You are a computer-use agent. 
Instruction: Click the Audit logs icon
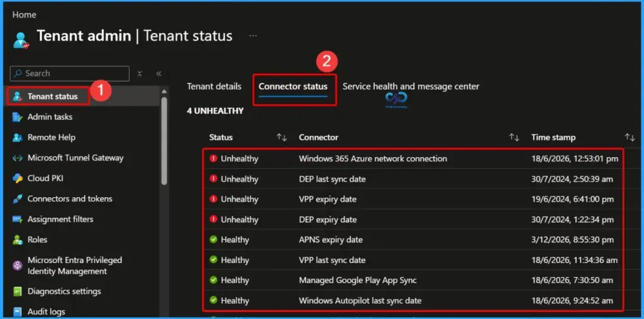click(x=17, y=312)
